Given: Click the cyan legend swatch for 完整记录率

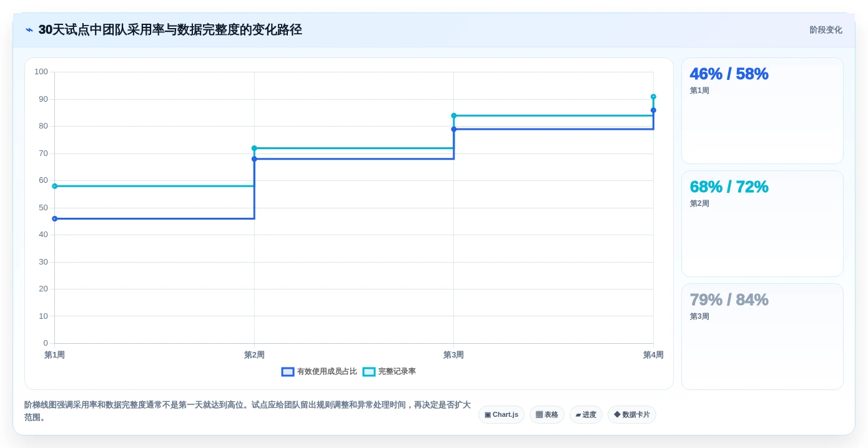Looking at the screenshot, I should tap(369, 371).
